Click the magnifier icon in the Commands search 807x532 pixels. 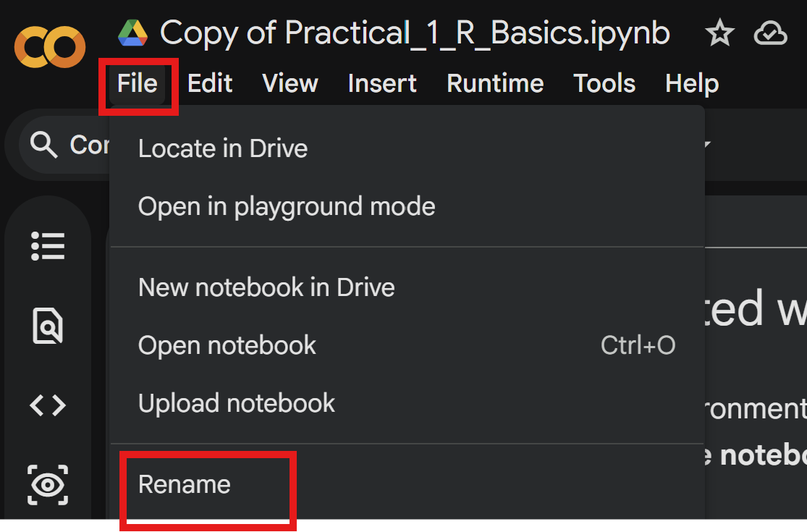click(x=44, y=145)
